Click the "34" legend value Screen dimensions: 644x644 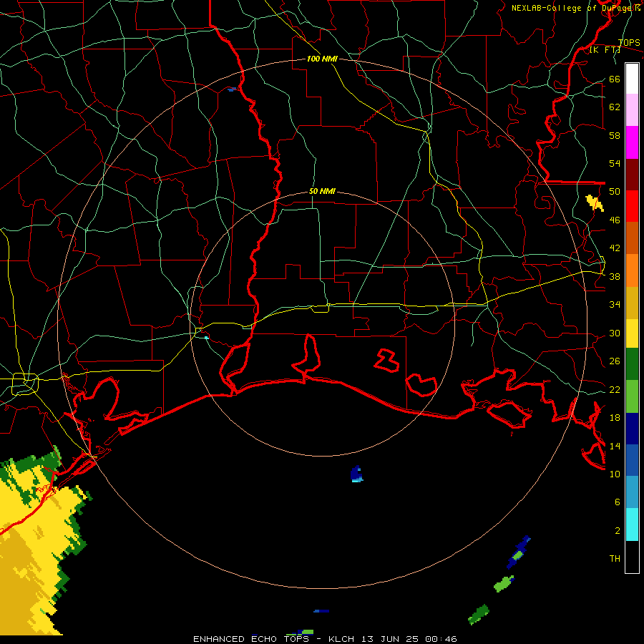[x=615, y=305]
